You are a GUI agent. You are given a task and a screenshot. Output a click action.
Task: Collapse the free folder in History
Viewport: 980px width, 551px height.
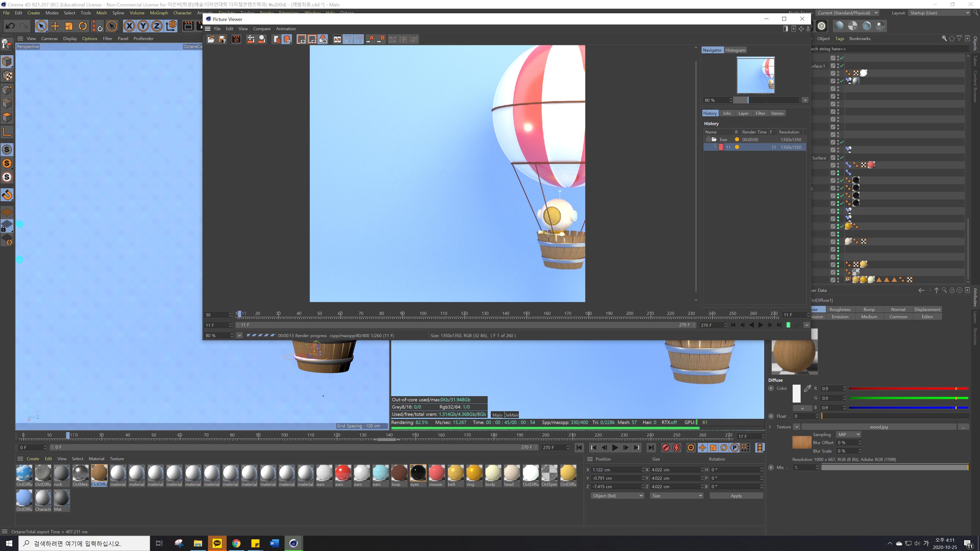(708, 140)
